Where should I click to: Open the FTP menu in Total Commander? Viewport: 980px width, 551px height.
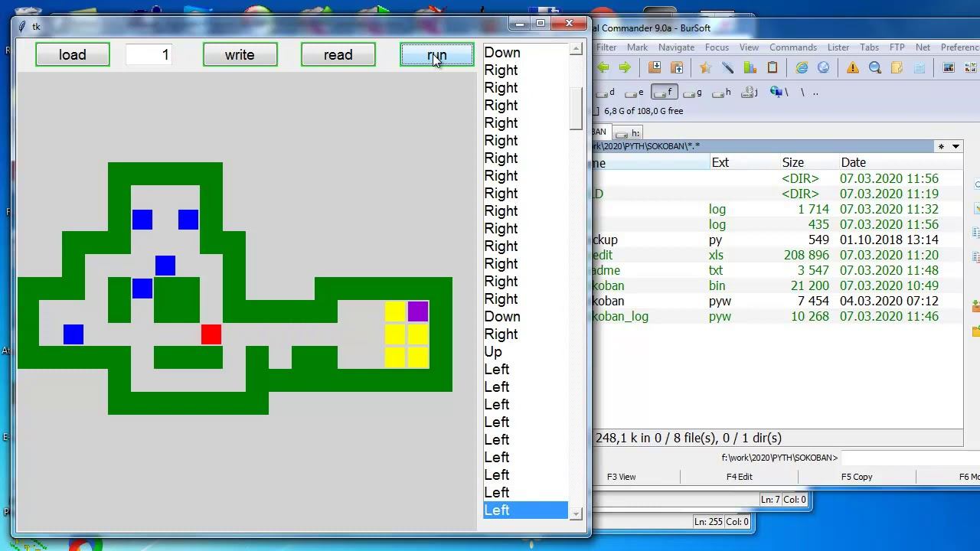pos(897,47)
